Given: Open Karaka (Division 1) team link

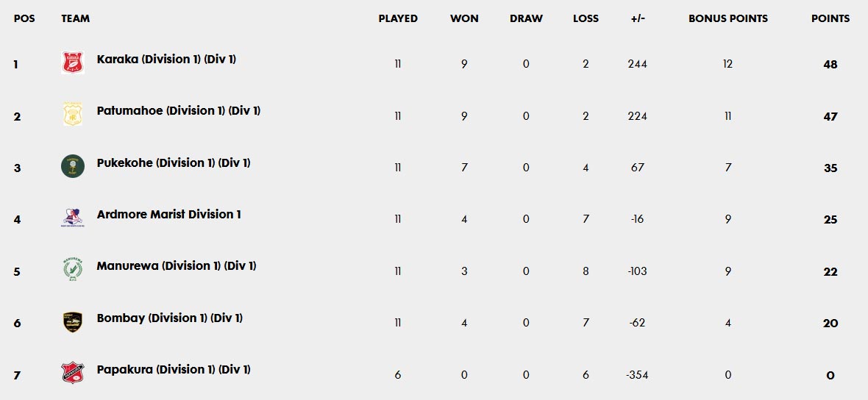Looking at the screenshot, I should (x=166, y=60).
